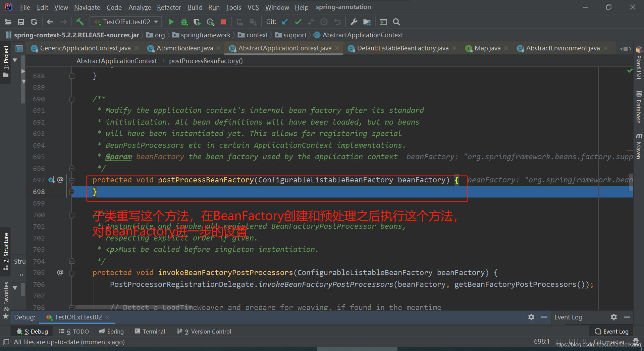This screenshot has height=351, width=644.
Task: Toggle the 6: TODO tool window
Action: [74, 332]
